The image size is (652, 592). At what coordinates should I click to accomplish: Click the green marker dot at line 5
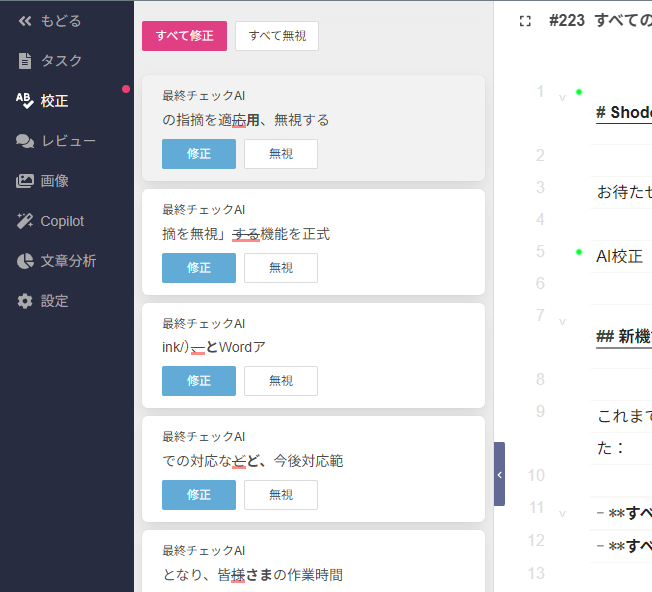[x=579, y=252]
